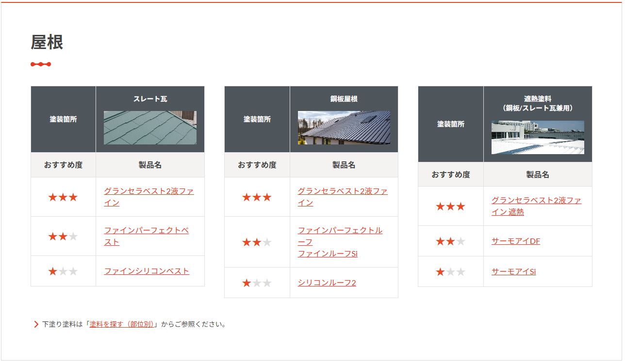Screen dimensions: 625x364
Task: Open the グランセラベスト2液ファイン 遮熱 link
Action: pyautogui.click(x=536, y=201)
